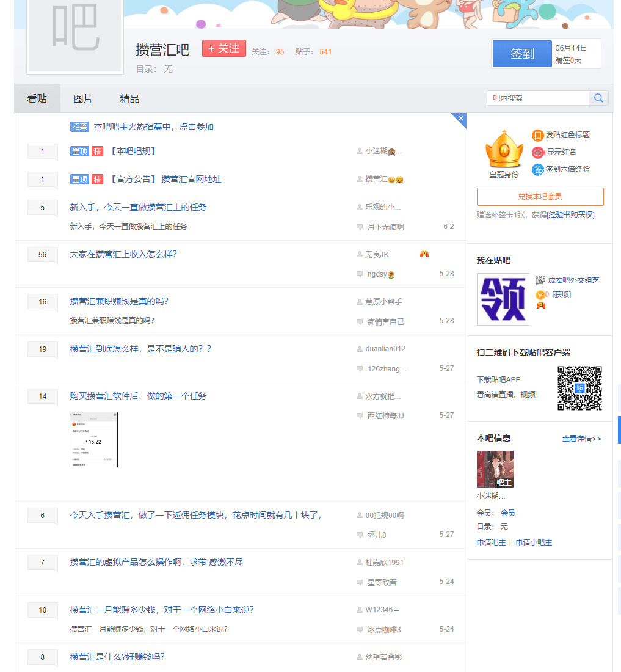Click the 申请吧主 link
The width and height of the screenshot is (621, 672).
click(x=491, y=542)
